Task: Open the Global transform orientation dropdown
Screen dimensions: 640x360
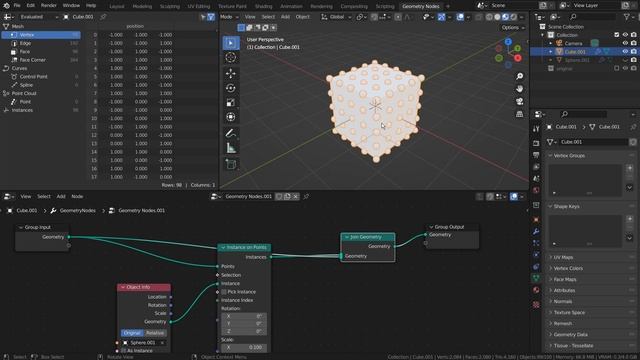Action: pos(336,17)
